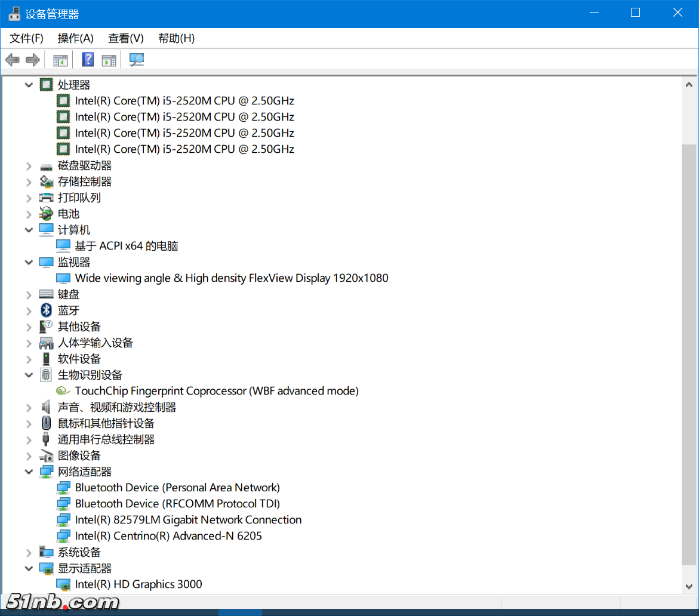Collapse the 显示适配器 category
Viewport: 699px width, 616px height.
(29, 568)
